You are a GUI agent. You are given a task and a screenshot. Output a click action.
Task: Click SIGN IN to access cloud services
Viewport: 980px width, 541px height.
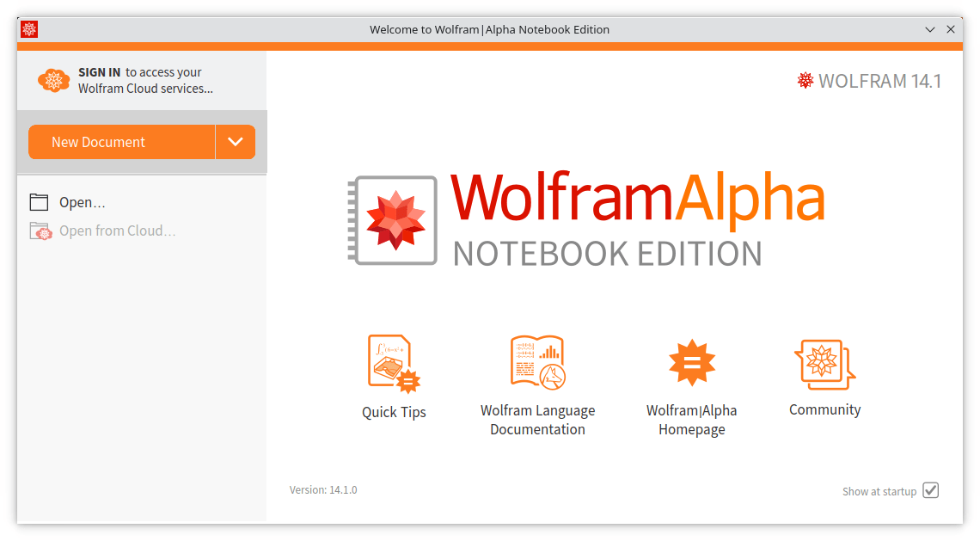[x=145, y=80]
